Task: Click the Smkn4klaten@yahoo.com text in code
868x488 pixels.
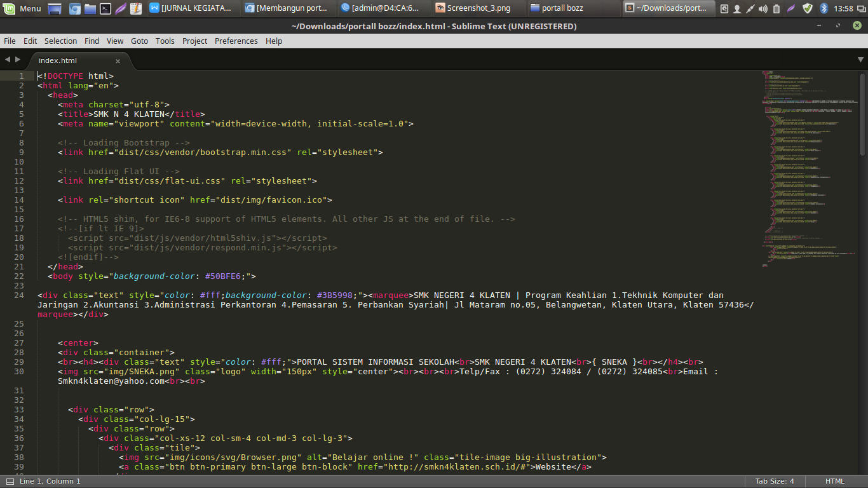Action: point(111,381)
